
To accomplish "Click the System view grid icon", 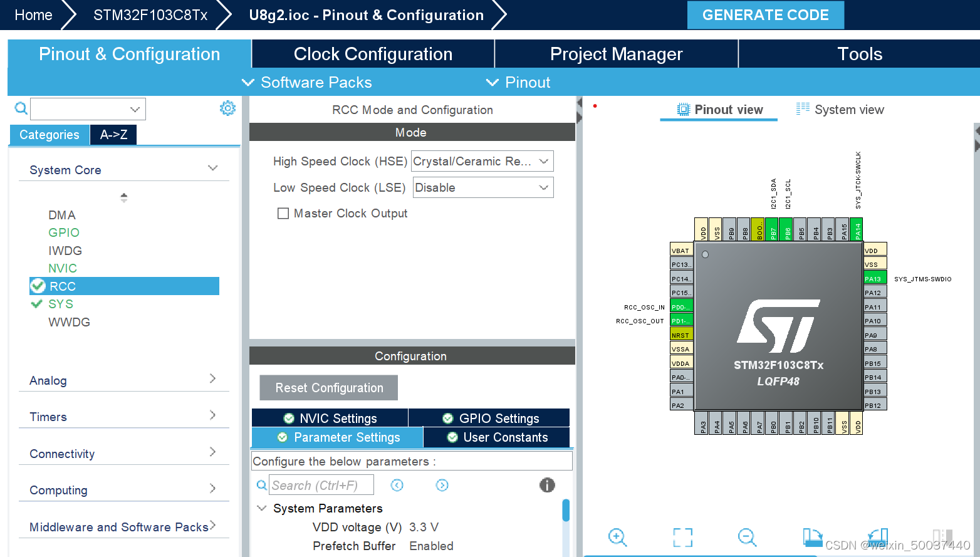I will [803, 109].
